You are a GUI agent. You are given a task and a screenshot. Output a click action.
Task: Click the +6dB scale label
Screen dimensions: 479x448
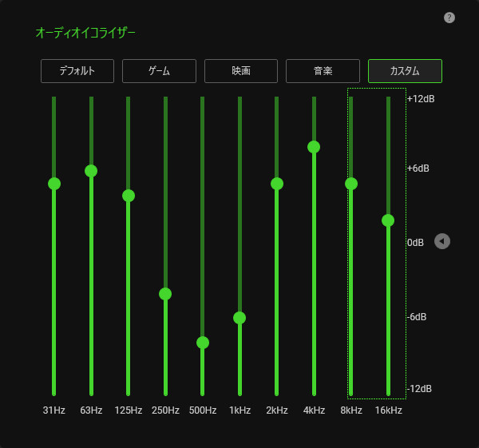(x=418, y=168)
